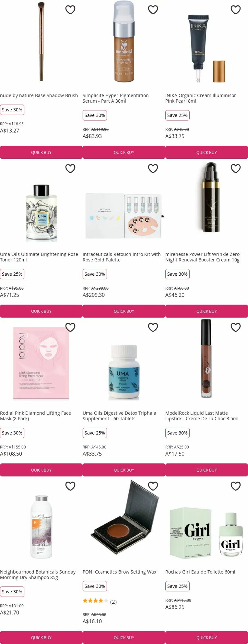
Task: Open Rodial Pink Diamond Lifting Face Mask link
Action: tap(35, 416)
